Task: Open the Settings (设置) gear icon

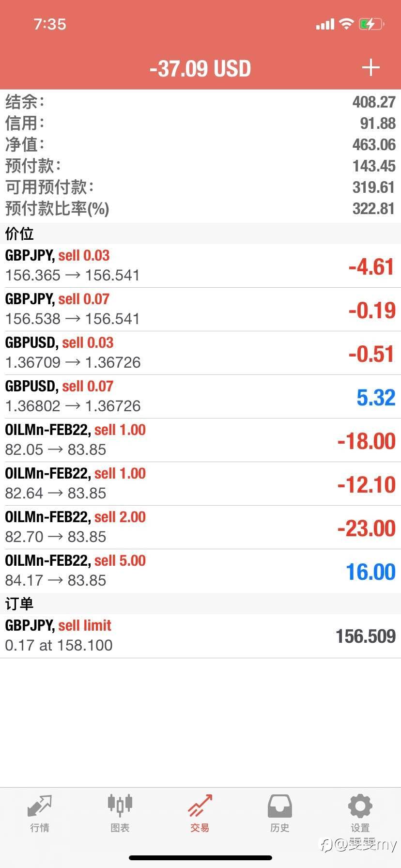Action: pyautogui.click(x=360, y=806)
